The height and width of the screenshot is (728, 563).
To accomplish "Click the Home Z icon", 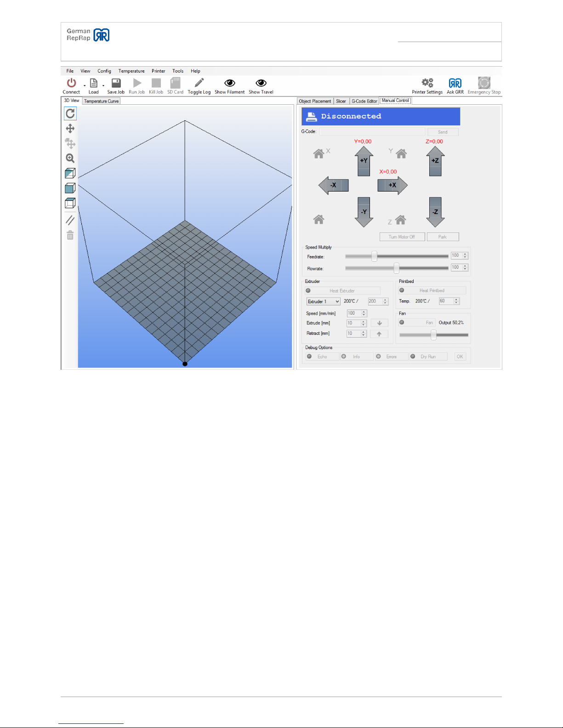I will click(x=401, y=220).
